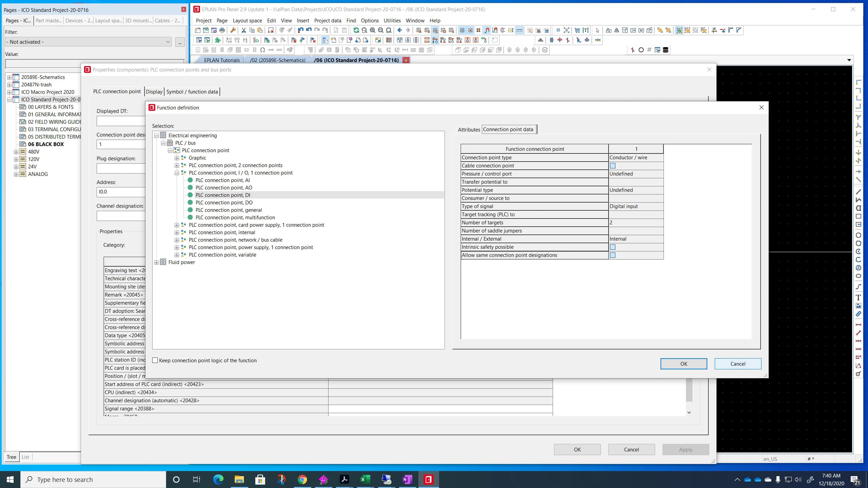Screen dimensions: 868x488
Task: Click the Print toolbar icon
Action: pos(222,30)
